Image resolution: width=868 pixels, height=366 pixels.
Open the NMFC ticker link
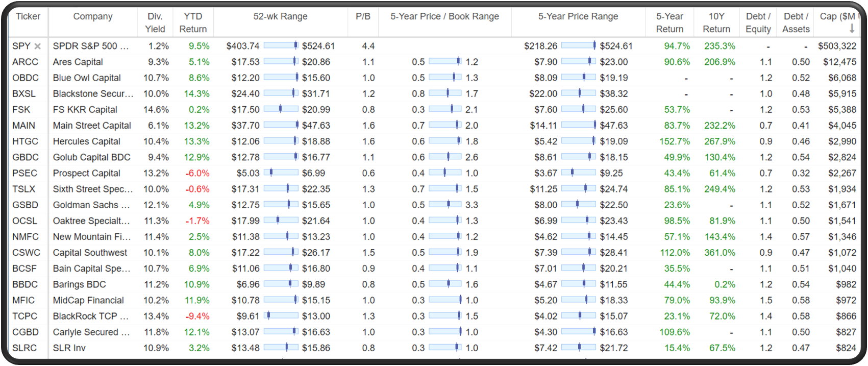point(26,236)
